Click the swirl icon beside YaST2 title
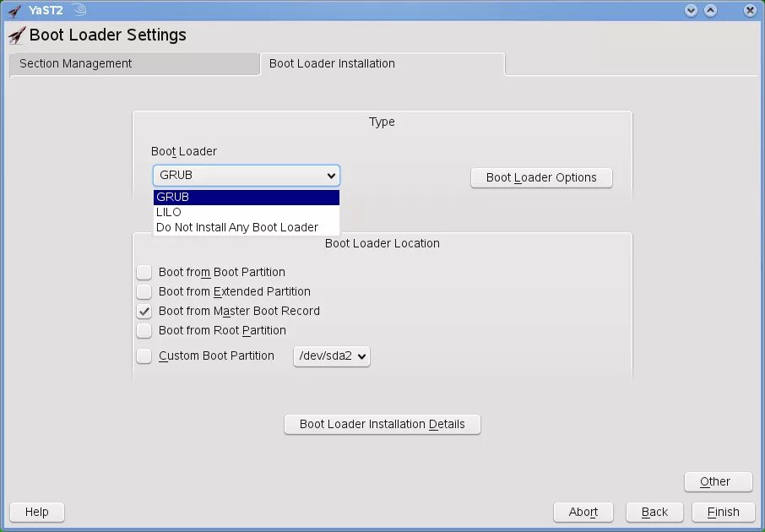Image resolution: width=765 pixels, height=532 pixels. pos(79,10)
